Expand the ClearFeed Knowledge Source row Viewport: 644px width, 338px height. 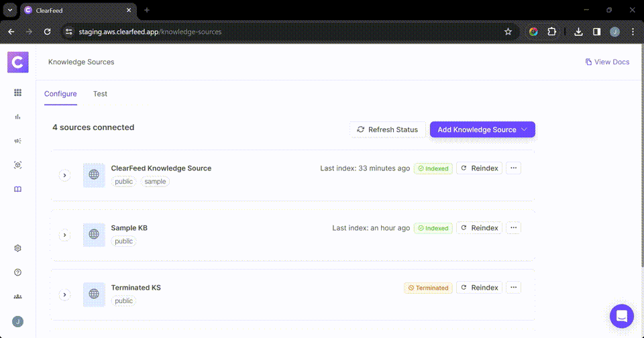coord(64,175)
